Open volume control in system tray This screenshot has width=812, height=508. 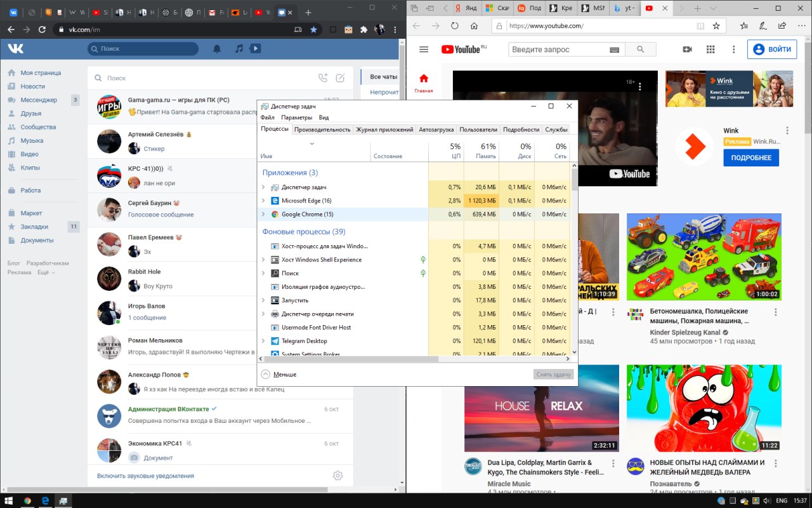(768, 500)
